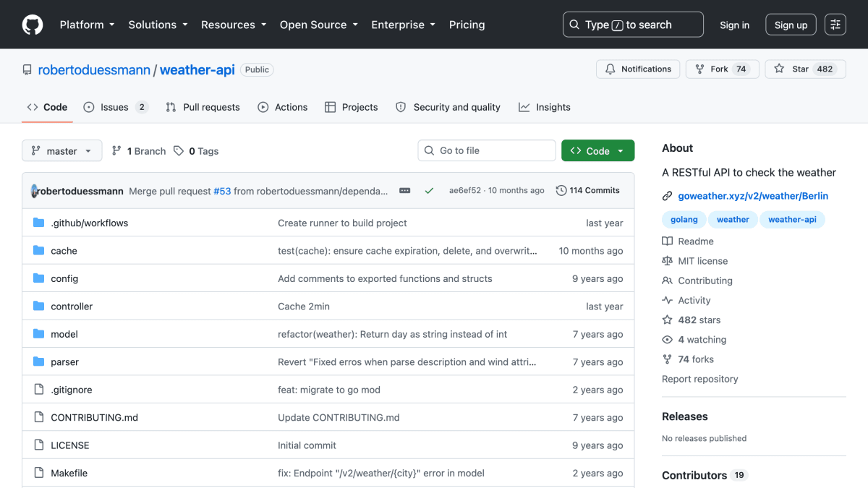
Task: Open the green Code dropdown button
Action: [x=597, y=151]
